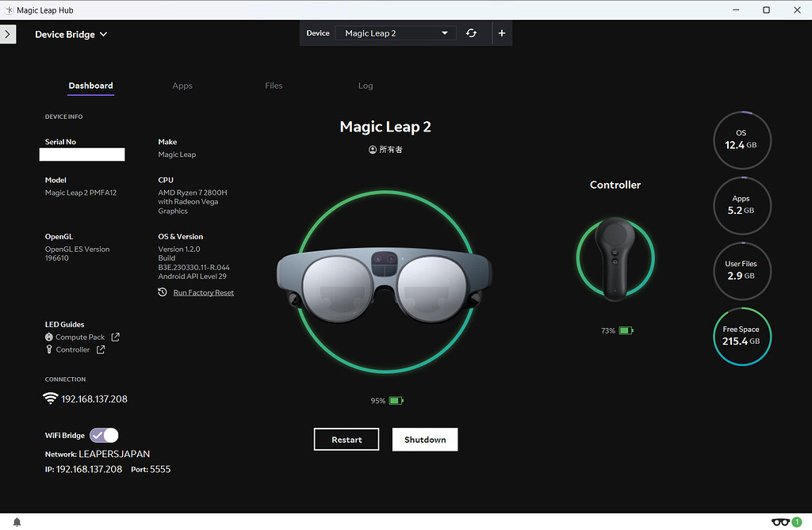Image resolution: width=812 pixels, height=530 pixels.
Task: Disable the WiFi Bridge toggle
Action: point(103,435)
